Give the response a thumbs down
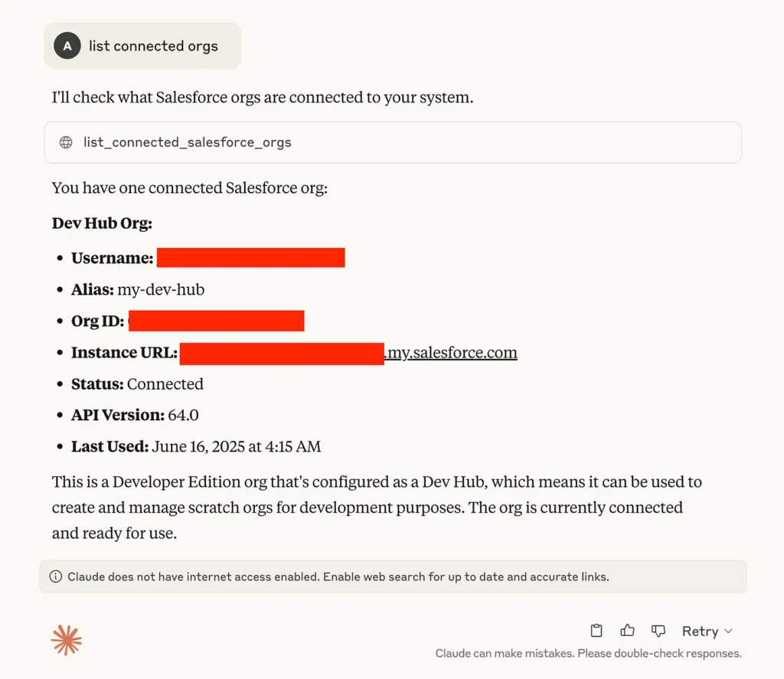This screenshot has height=679, width=784. 658,631
